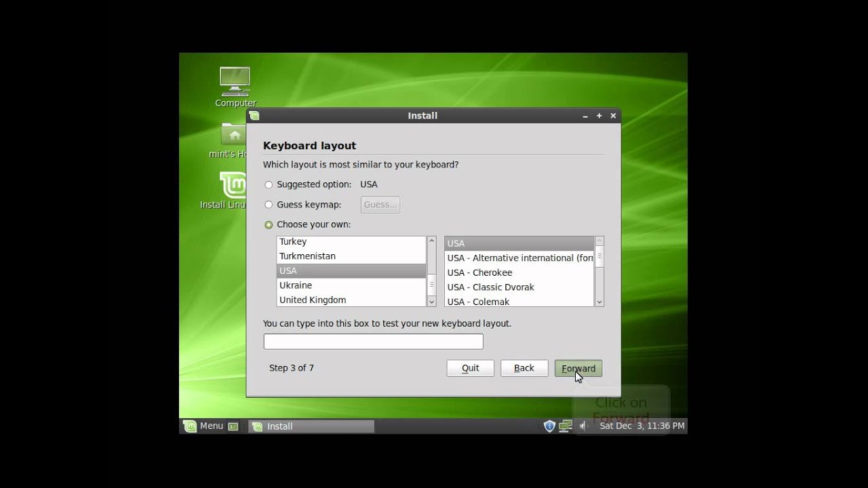Select USA - Colemak variant

coord(519,302)
